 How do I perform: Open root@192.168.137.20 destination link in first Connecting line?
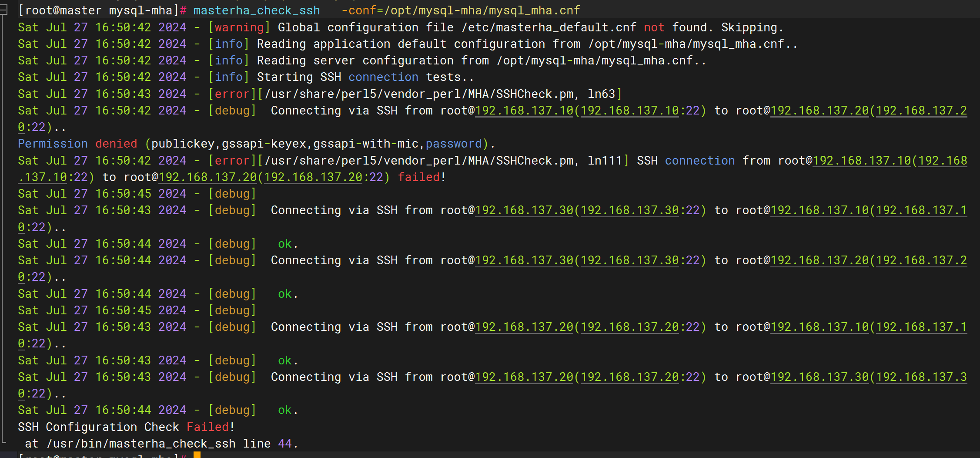coord(819,111)
